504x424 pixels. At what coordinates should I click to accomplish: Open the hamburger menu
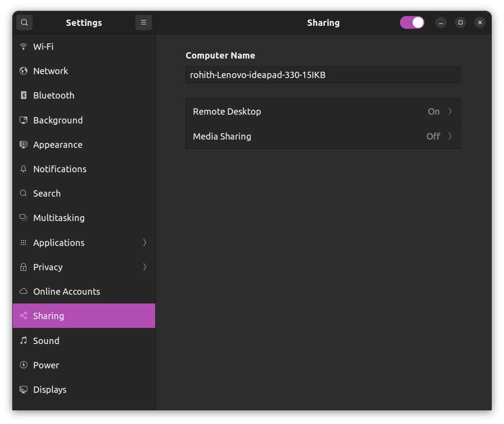pos(143,22)
